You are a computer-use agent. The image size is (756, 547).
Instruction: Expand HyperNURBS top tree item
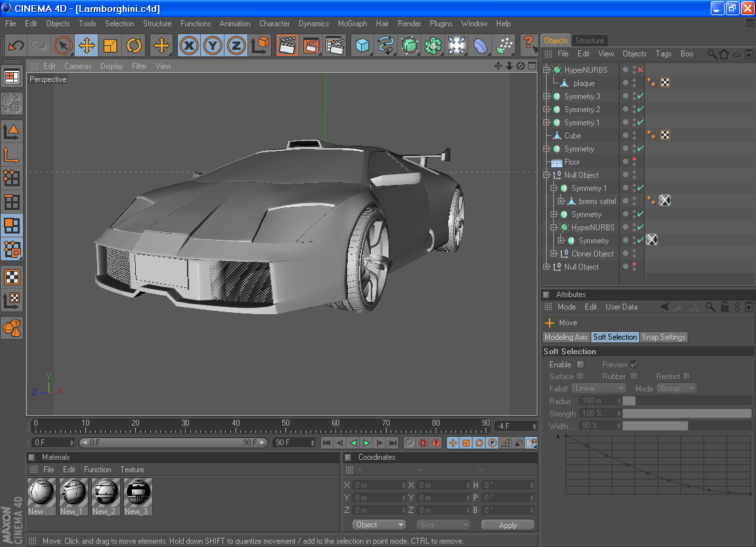click(547, 70)
